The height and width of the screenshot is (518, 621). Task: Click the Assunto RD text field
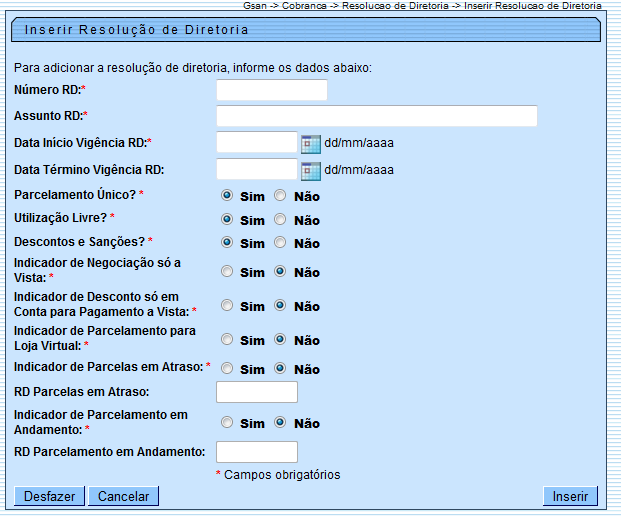(376, 117)
